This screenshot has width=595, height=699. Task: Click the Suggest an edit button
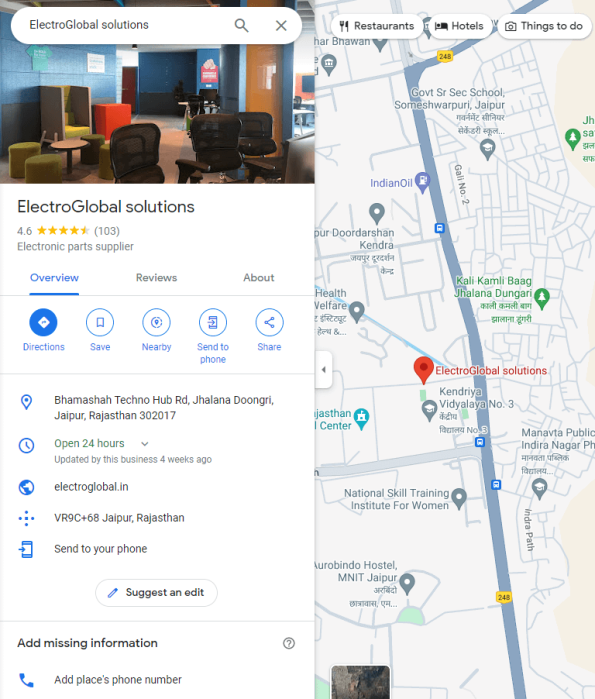point(156,592)
